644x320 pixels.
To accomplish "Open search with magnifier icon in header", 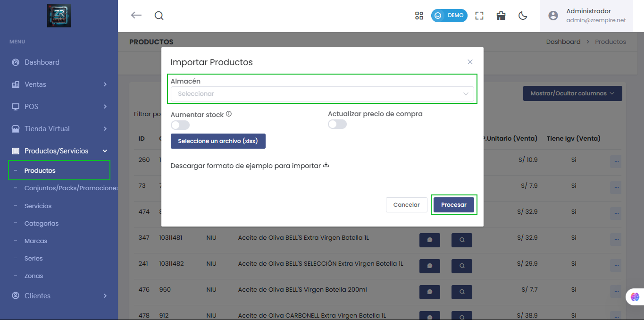I will tap(159, 16).
